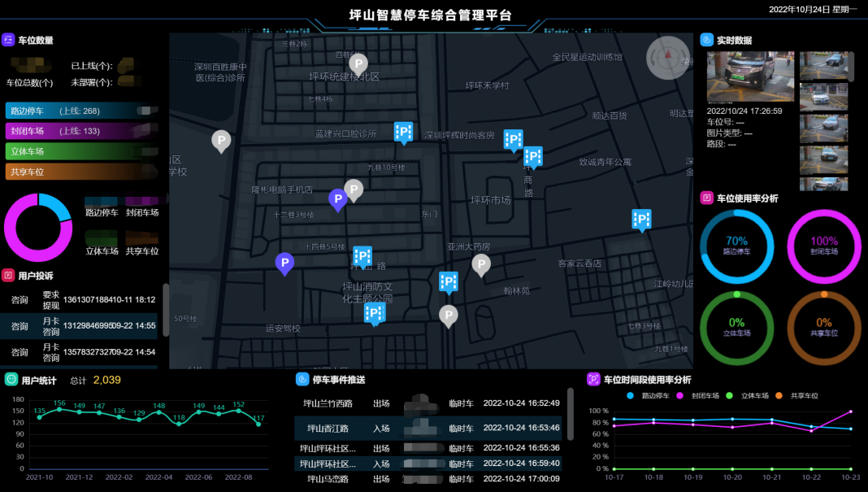
Task: Click the green 立体车场 category bar
Action: coord(81,151)
